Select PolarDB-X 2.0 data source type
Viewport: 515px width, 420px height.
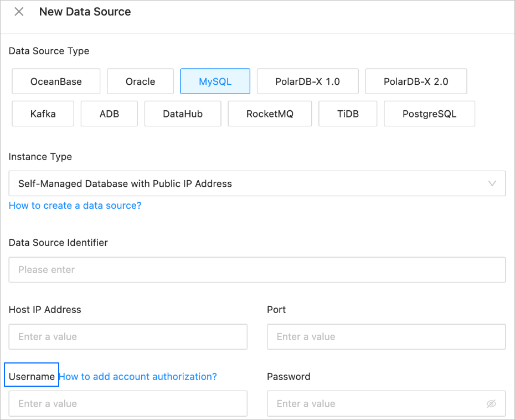[x=416, y=81]
